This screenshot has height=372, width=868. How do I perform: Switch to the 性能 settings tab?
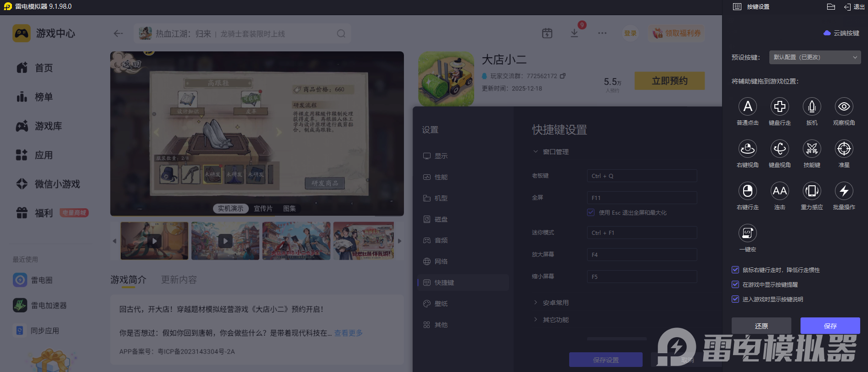tap(441, 177)
